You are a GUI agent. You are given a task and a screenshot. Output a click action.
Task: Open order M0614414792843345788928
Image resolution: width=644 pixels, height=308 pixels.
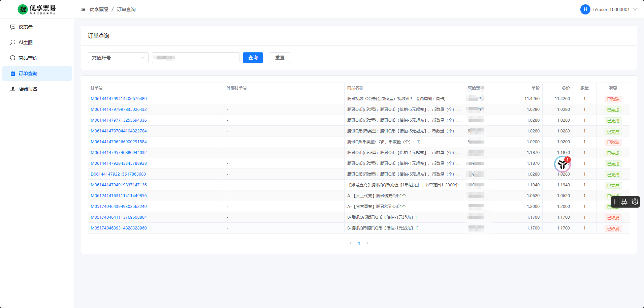pyautogui.click(x=119, y=163)
